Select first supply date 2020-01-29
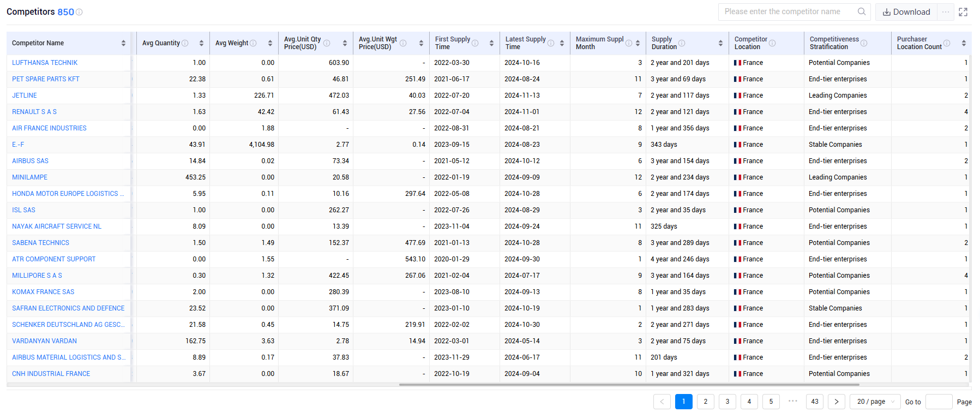The image size is (980, 412). pyautogui.click(x=452, y=259)
